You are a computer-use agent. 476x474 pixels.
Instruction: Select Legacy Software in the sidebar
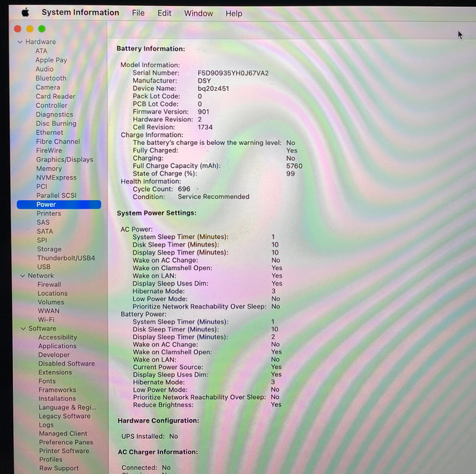[x=64, y=416]
